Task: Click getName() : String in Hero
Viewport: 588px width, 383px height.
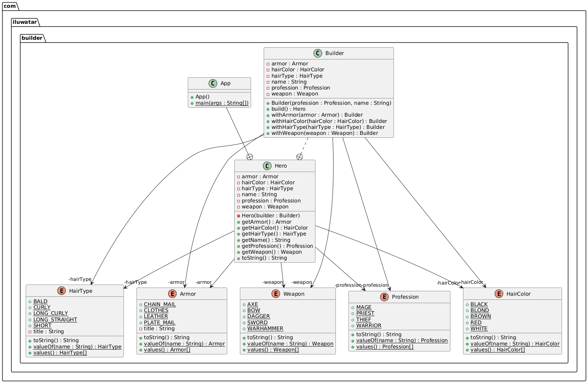Action: click(266, 240)
